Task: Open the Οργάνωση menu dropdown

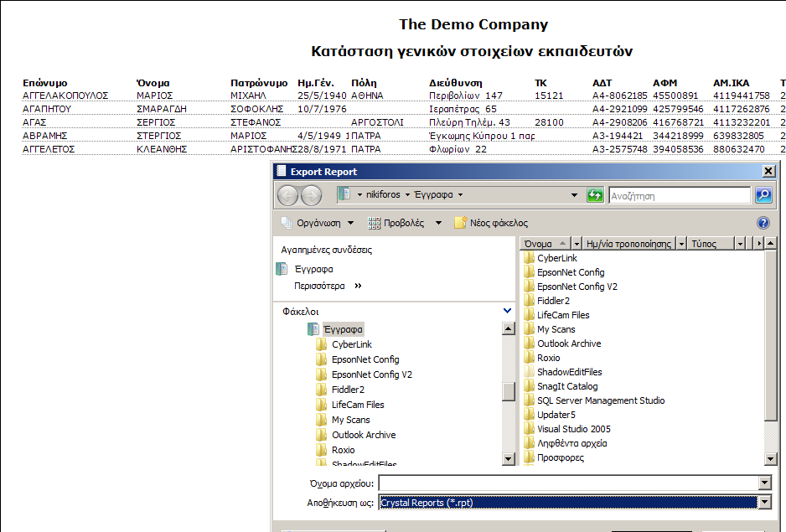Action: click(x=318, y=223)
